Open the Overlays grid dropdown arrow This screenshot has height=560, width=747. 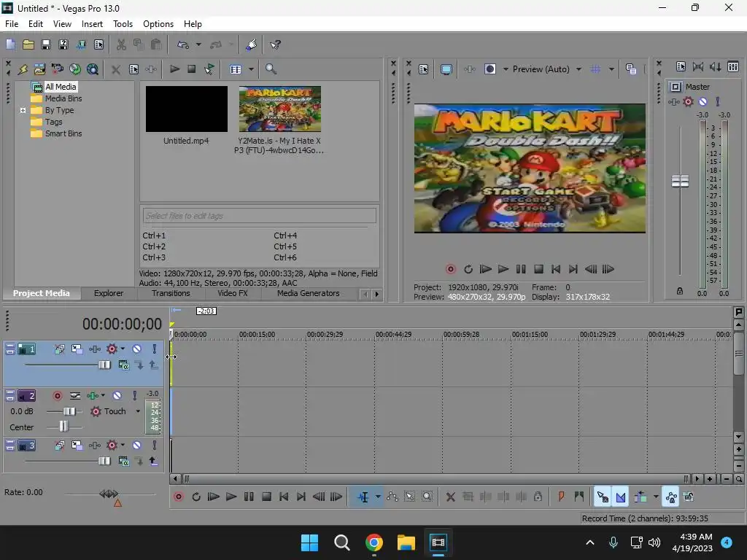coord(611,69)
